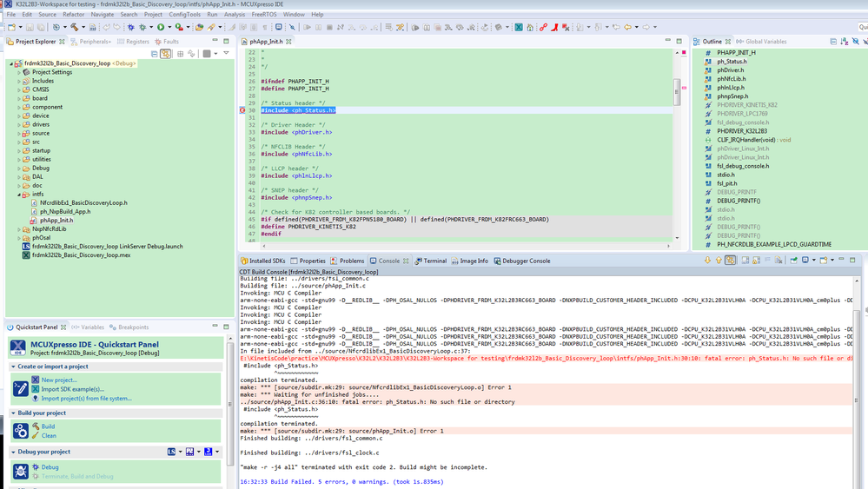Open phApp_Init.h in the project tree
The image size is (868, 489).
(56, 220)
